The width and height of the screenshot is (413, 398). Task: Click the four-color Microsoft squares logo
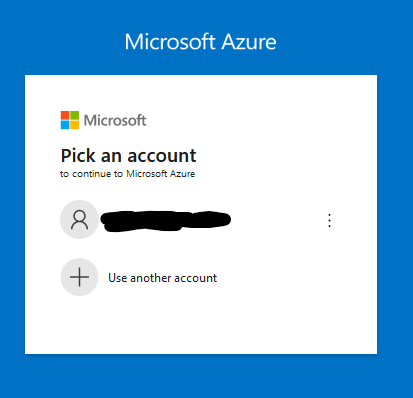point(70,120)
